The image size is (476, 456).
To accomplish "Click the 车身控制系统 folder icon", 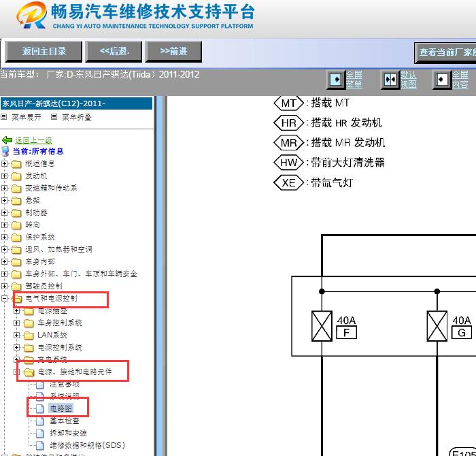I will 29,323.
